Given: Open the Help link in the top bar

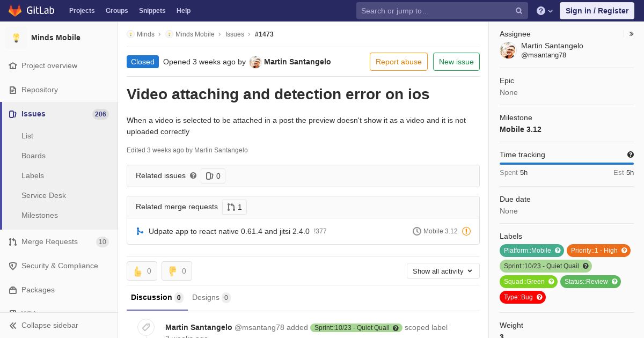Looking at the screenshot, I should pyautogui.click(x=184, y=11).
